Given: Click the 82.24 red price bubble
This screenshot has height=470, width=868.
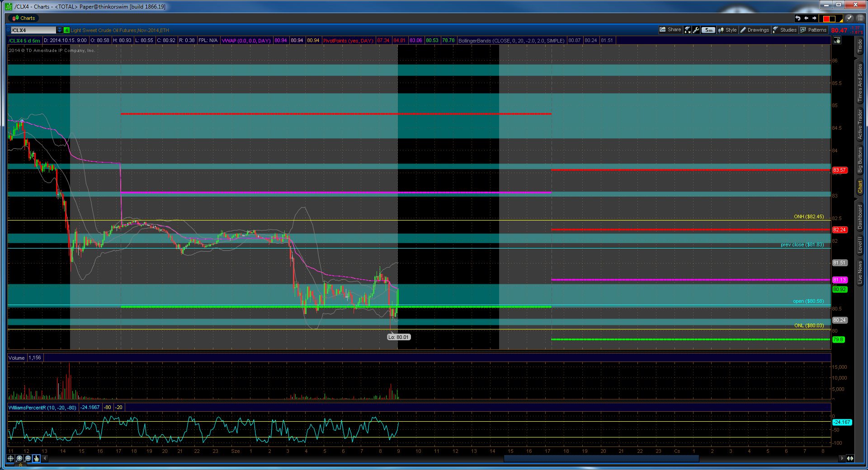Looking at the screenshot, I should tap(840, 230).
